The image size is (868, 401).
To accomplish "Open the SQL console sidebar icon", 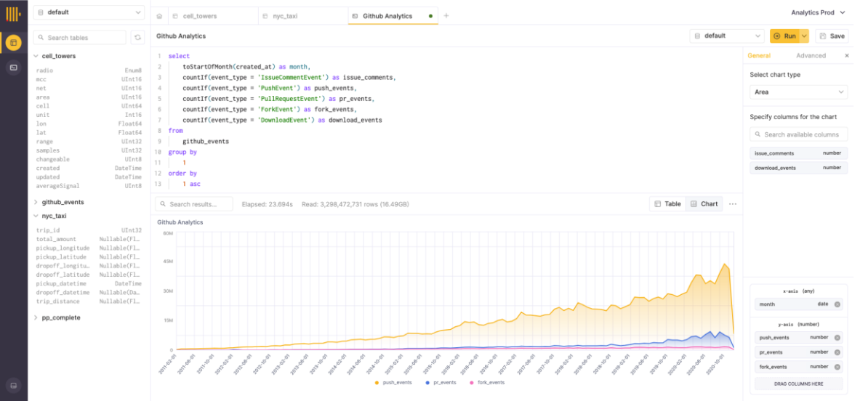I will pyautogui.click(x=13, y=68).
